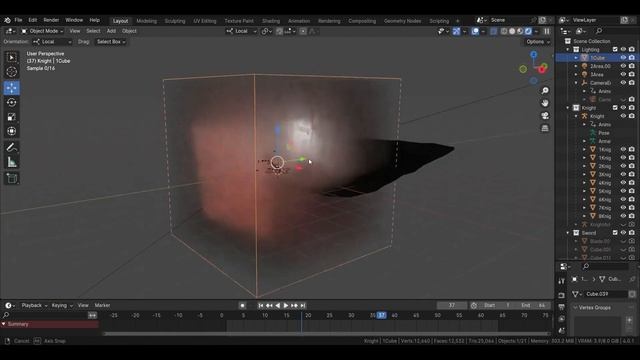640x360 pixels.
Task: Switch perspective/orthographic grid icon
Action: coord(545,129)
